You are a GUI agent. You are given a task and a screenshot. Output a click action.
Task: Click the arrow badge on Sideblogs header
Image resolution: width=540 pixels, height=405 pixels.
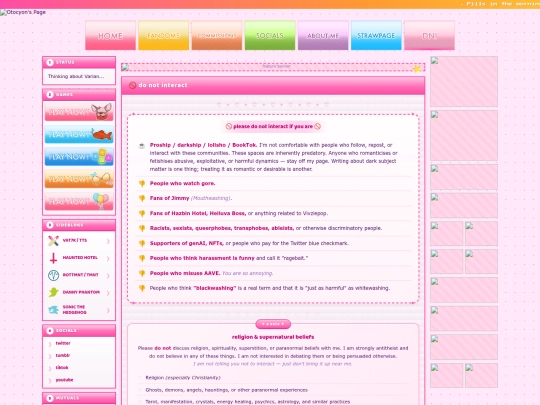point(50,225)
